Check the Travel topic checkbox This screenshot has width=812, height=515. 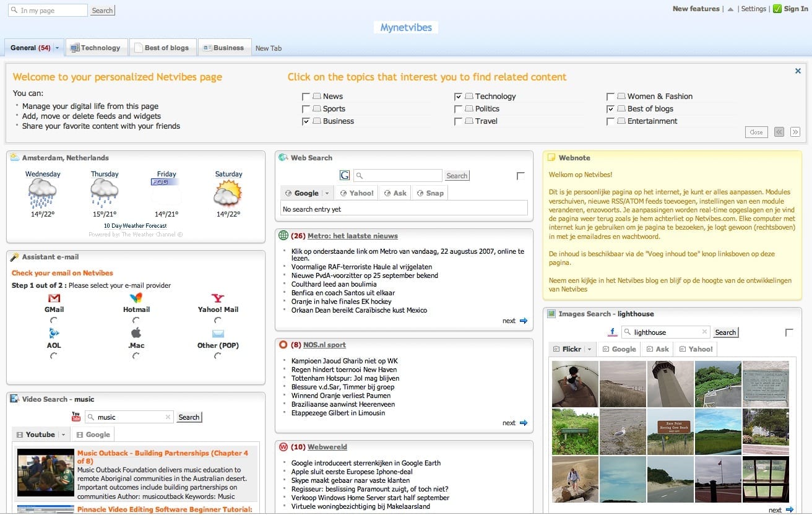[458, 121]
